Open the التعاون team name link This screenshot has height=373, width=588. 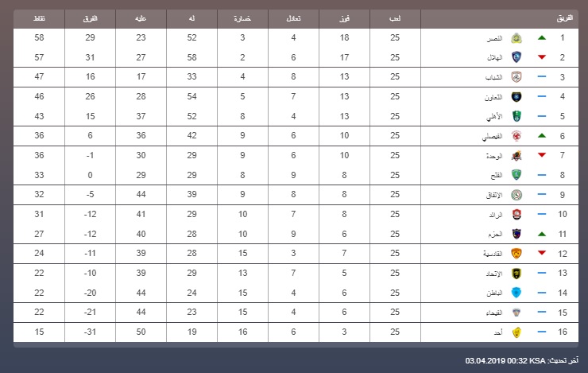click(493, 97)
